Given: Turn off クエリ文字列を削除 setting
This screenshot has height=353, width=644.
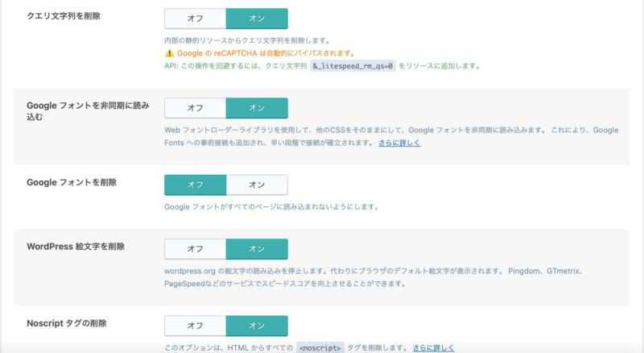Looking at the screenshot, I should [x=195, y=19].
